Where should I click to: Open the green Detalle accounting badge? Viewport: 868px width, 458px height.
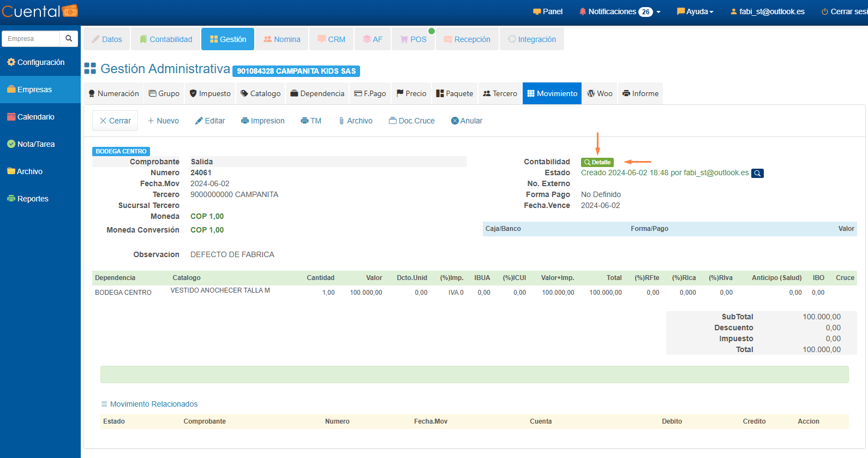pyautogui.click(x=597, y=162)
